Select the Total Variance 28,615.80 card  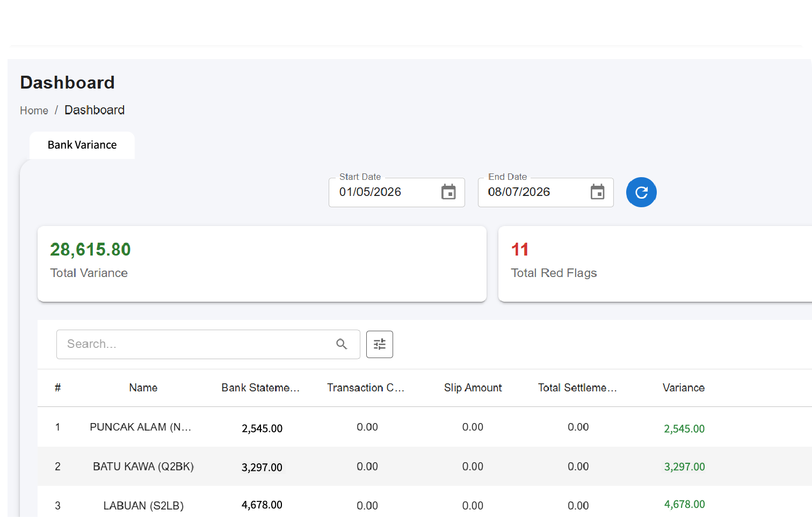(262, 264)
